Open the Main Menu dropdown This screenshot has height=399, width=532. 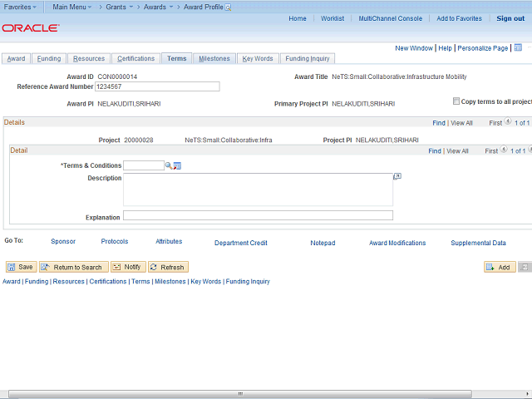pyautogui.click(x=72, y=7)
